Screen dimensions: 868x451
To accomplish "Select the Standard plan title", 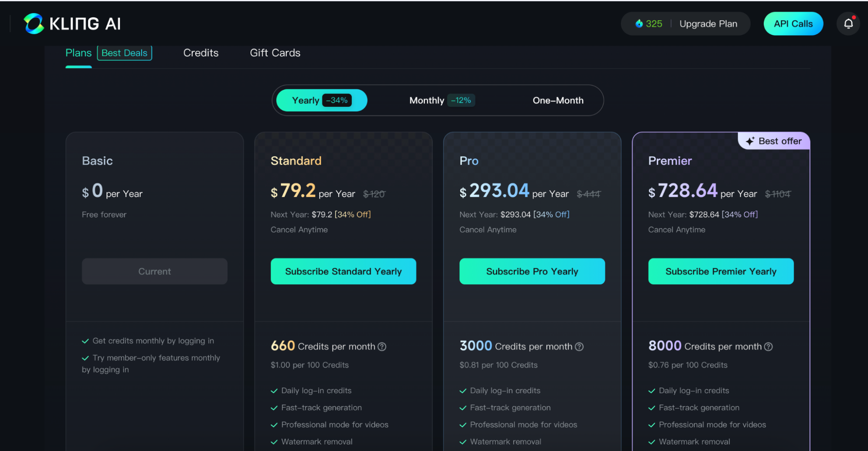I will point(296,161).
